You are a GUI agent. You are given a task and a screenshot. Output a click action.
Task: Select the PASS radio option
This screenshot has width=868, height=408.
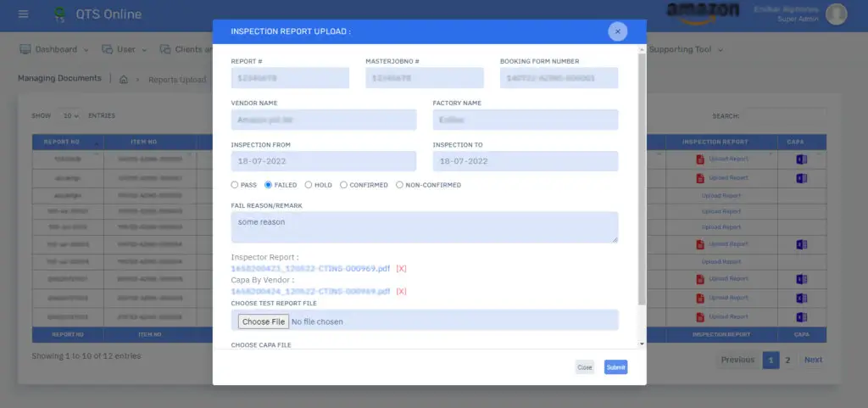pos(235,184)
